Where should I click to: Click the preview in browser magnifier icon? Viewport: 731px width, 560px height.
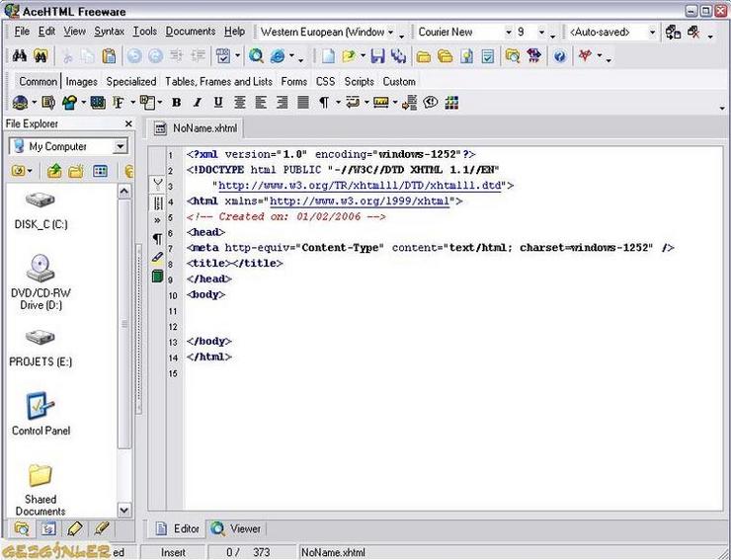tap(256, 56)
